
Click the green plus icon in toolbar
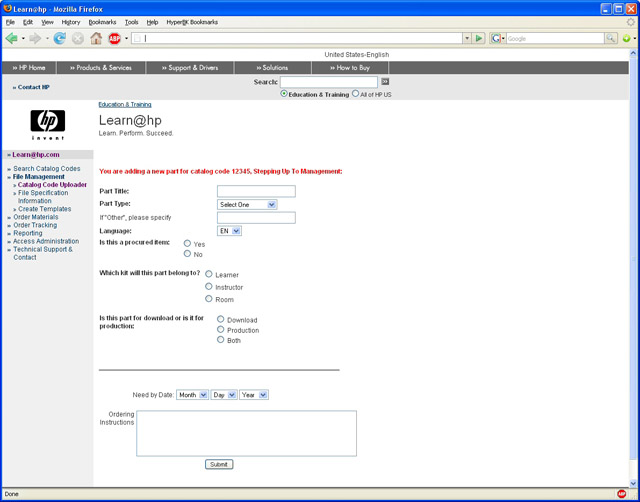pyautogui.click(x=626, y=38)
